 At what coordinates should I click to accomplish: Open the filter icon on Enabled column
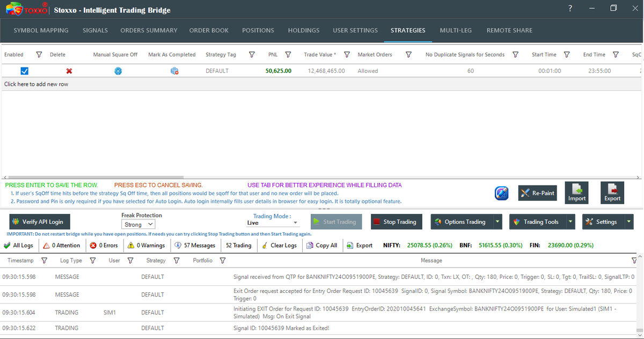39,55
